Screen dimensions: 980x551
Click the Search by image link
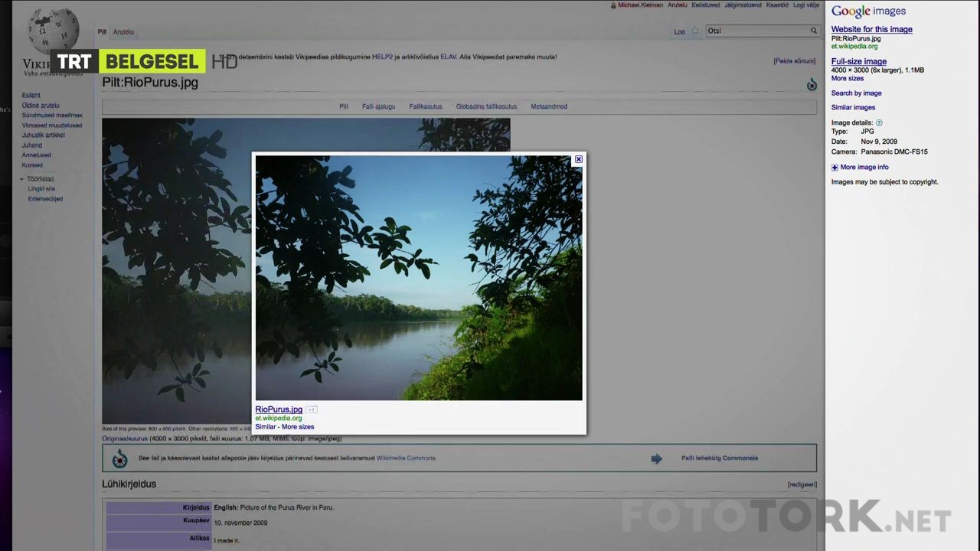[x=856, y=93]
